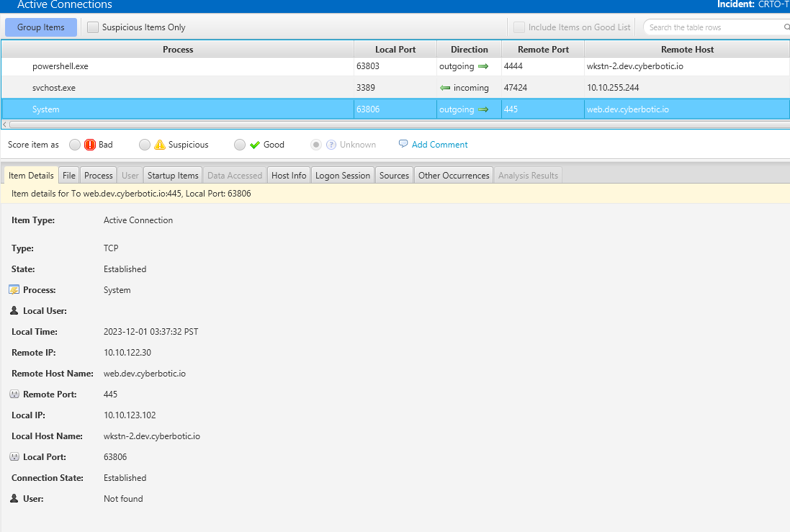790x532 pixels.
Task: Select the Bad radio button
Action: click(75, 145)
